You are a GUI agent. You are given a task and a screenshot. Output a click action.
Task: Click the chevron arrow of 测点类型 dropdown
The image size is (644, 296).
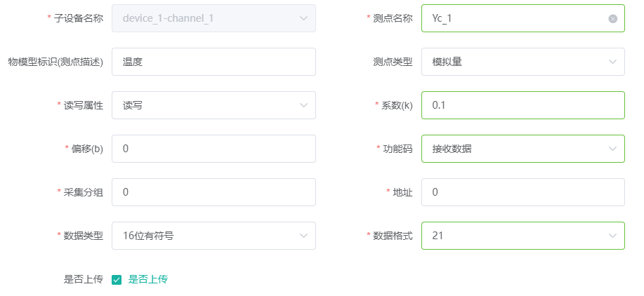click(612, 62)
